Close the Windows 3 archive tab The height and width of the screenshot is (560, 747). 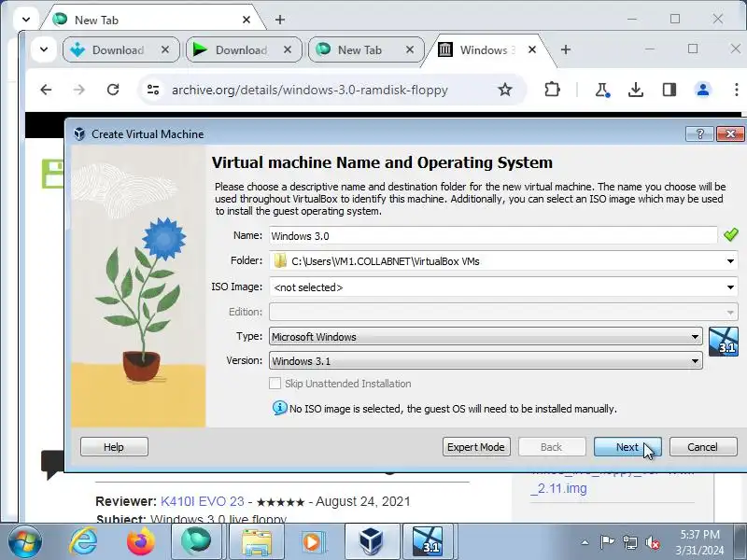(x=532, y=49)
